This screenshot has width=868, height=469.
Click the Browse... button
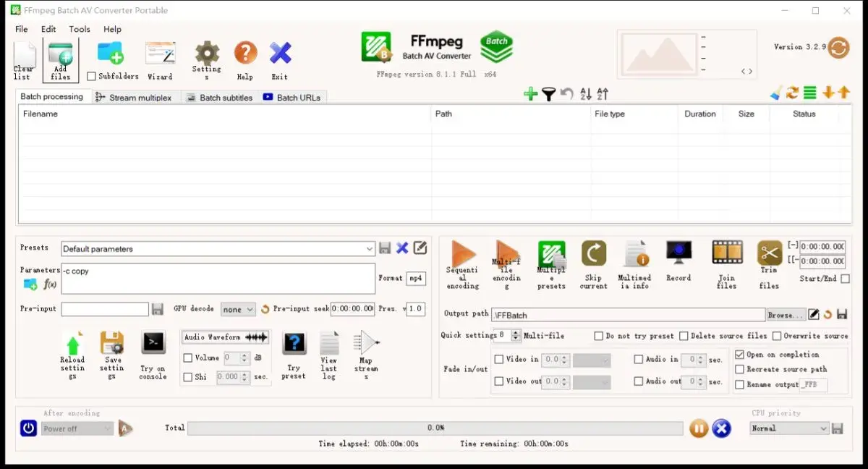click(x=786, y=315)
